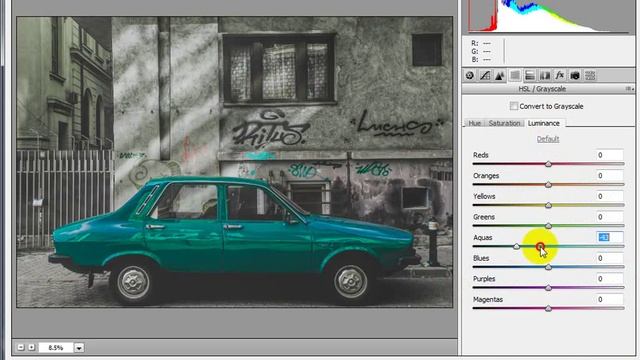The width and height of the screenshot is (640, 360).
Task: Open the Presets panel icon
Action: [x=590, y=76]
